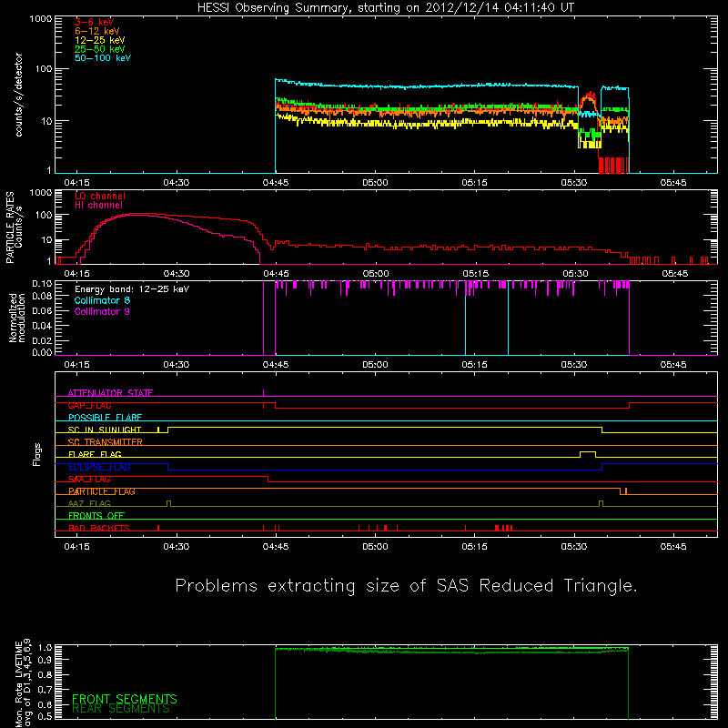Click the counts/s/detector axis label
Image resolution: width=728 pixels, height=728 pixels.
click(18, 95)
